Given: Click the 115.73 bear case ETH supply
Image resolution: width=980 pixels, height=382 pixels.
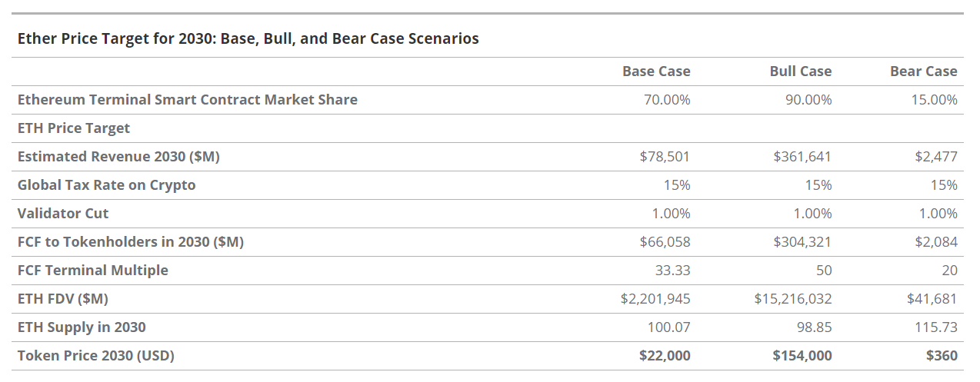Looking at the screenshot, I should (x=936, y=327).
